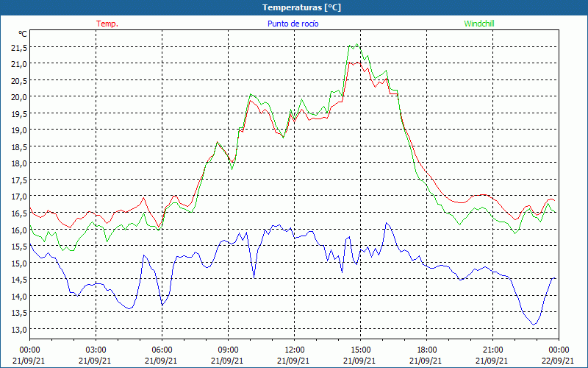The height and width of the screenshot is (368, 588).
Task: Click the 20,5 y-axis value
Action: (19, 80)
